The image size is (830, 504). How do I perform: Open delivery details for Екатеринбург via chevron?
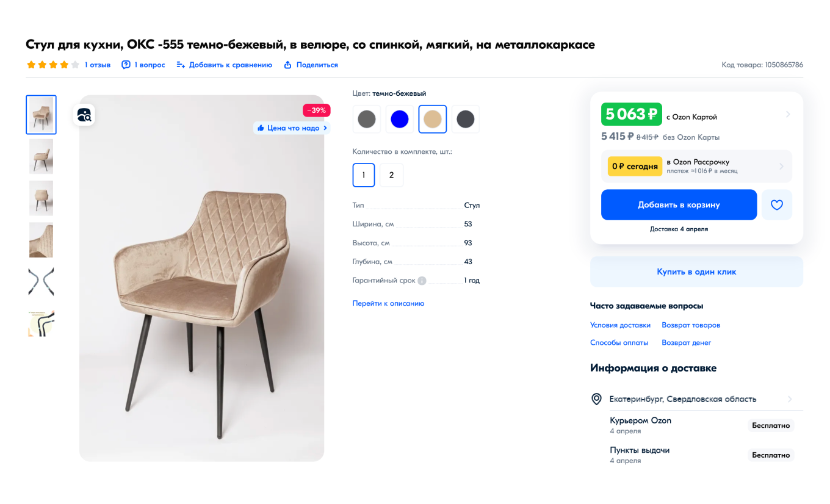(790, 398)
